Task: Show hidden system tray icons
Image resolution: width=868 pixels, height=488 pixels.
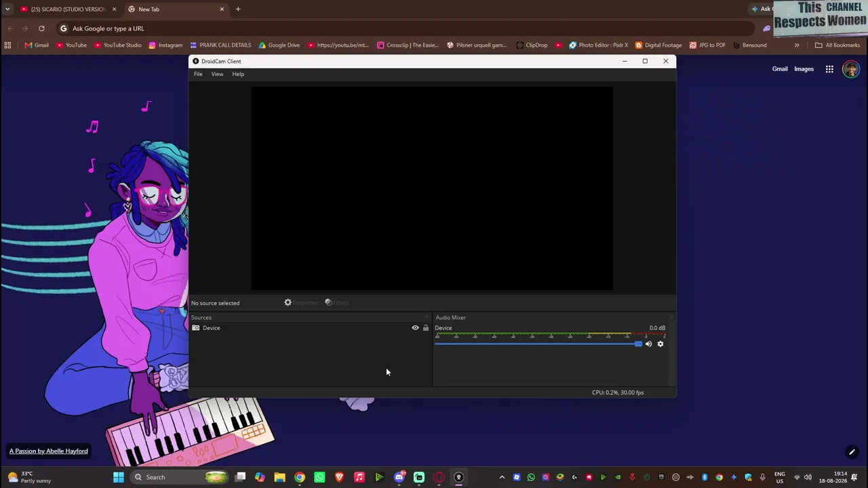Action: 502,477
